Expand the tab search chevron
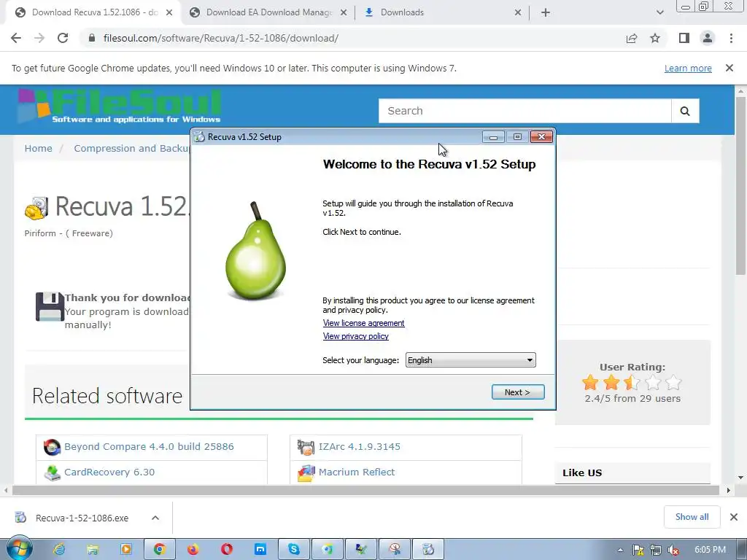The height and width of the screenshot is (560, 747). (659, 13)
